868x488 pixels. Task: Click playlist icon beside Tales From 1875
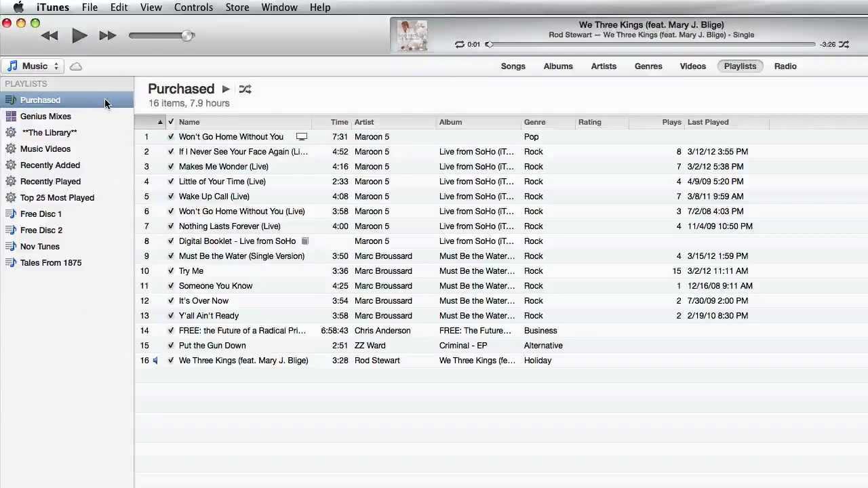click(x=11, y=263)
